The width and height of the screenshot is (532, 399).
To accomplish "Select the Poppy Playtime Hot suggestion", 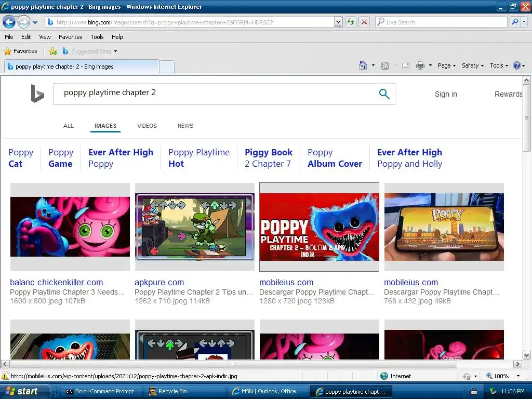I will pyautogui.click(x=199, y=158).
